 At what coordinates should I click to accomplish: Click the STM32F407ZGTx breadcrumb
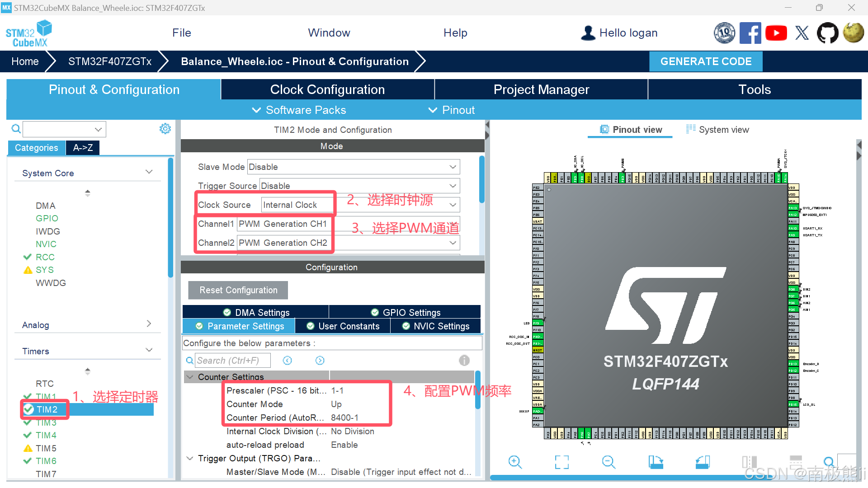[x=110, y=61]
